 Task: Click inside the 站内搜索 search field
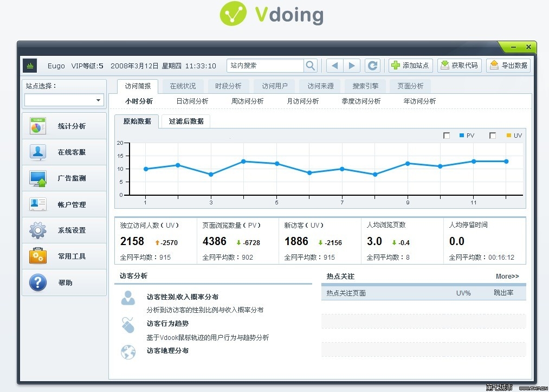(x=266, y=65)
